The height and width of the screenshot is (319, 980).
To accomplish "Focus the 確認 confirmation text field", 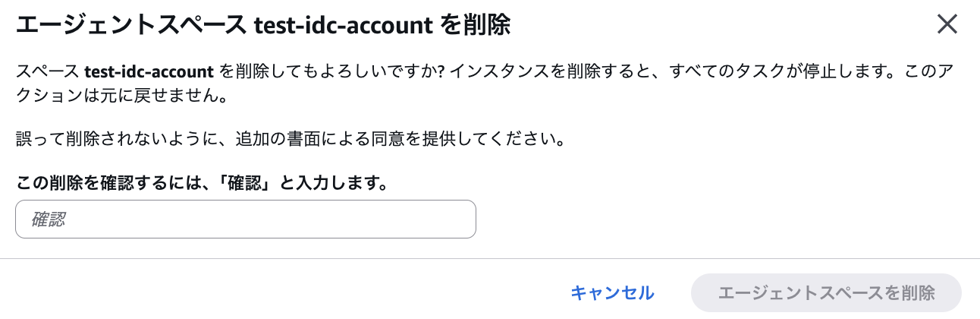I will 246,220.
